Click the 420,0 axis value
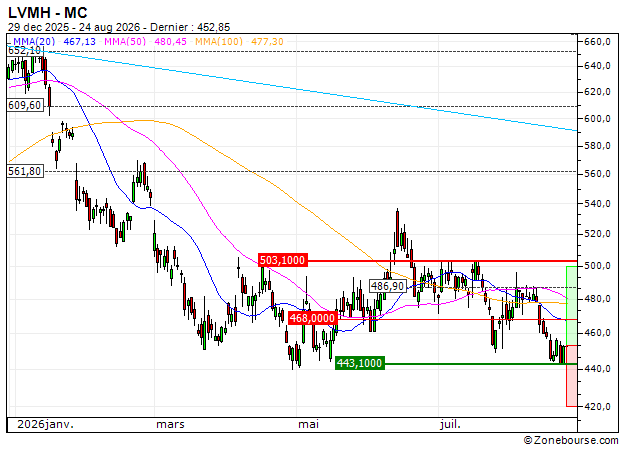Screen dimensions: 625x450 [x=597, y=407]
